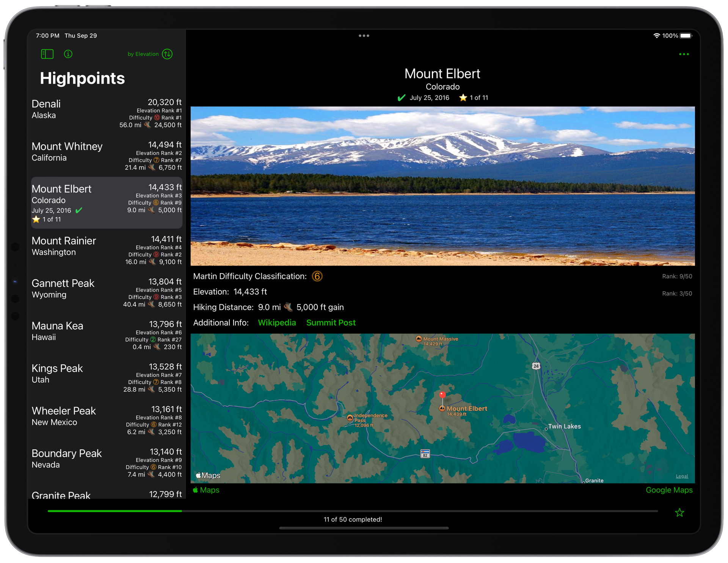This screenshot has height=563, width=728.
Task: Open the green three-dot options menu
Action: [684, 54]
